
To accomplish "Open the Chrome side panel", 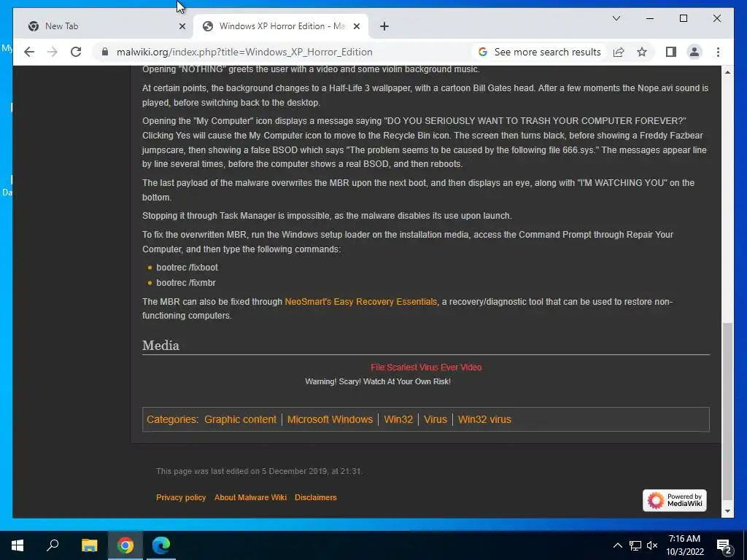I will point(671,52).
